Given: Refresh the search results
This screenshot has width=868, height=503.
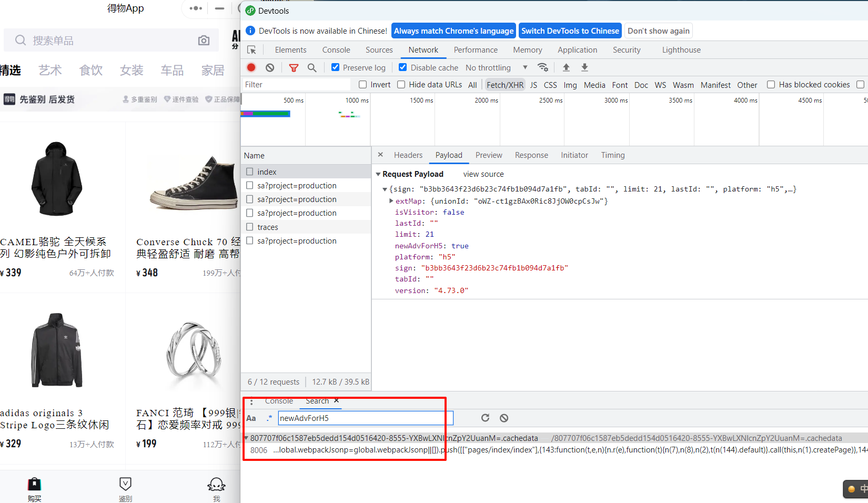Looking at the screenshot, I should tap(485, 418).
